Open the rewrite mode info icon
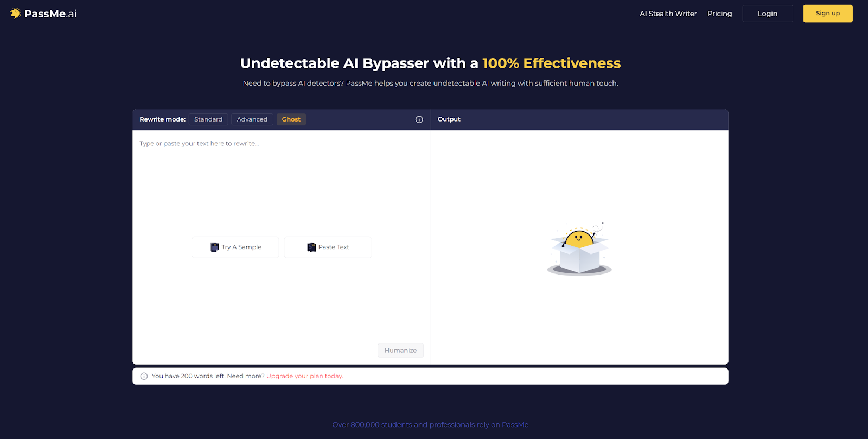868x439 pixels. pyautogui.click(x=419, y=119)
